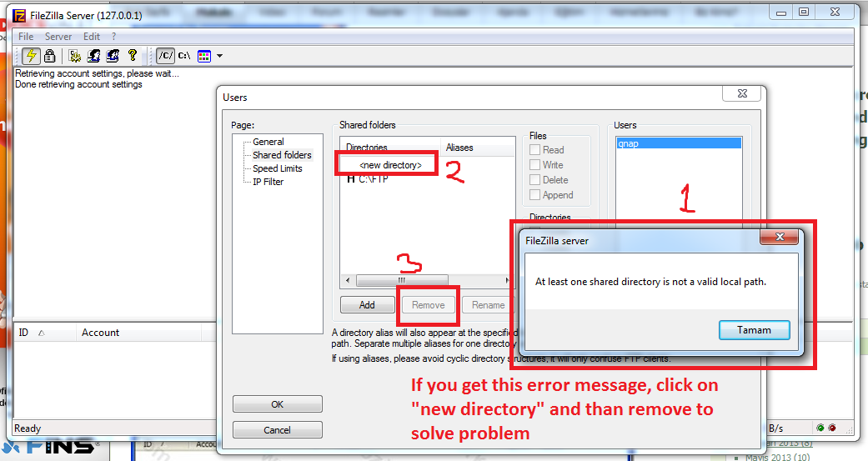The image size is (868, 461).
Task: Click the Cancel button in Users dialog
Action: [278, 430]
